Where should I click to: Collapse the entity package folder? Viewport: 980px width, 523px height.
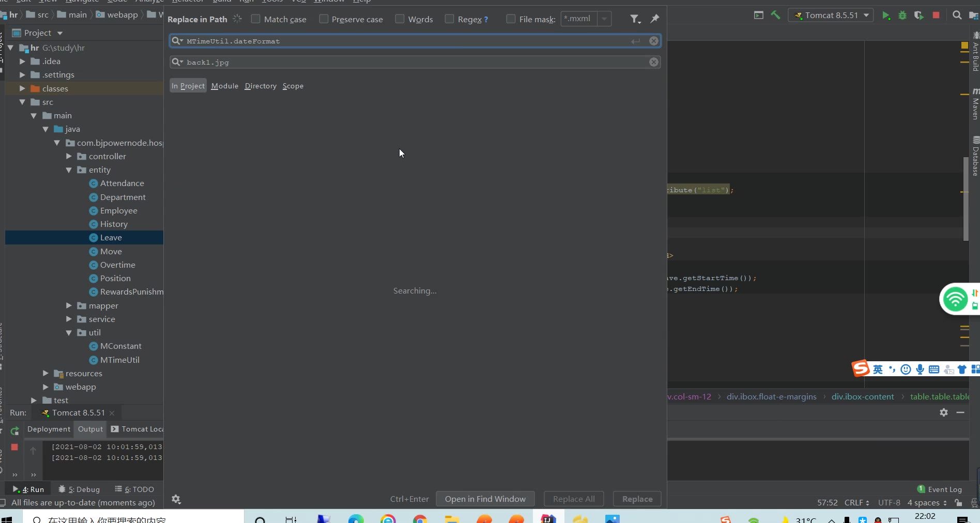(69, 170)
